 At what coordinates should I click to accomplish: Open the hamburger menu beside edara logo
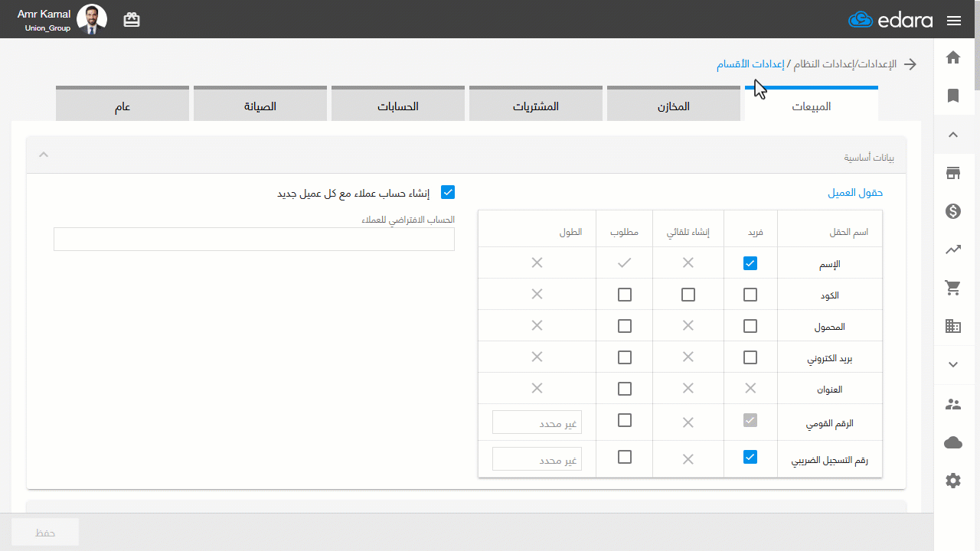coord(954,21)
